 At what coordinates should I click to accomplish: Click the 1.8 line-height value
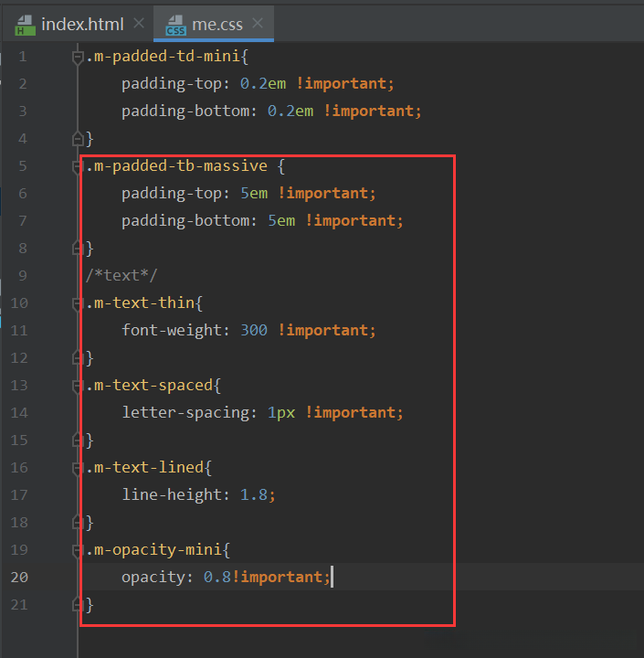point(254,495)
